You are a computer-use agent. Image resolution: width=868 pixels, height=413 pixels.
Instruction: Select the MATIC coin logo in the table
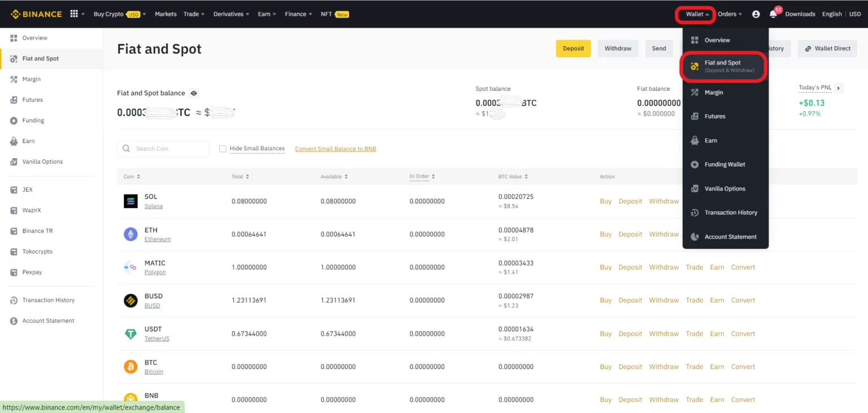click(131, 267)
